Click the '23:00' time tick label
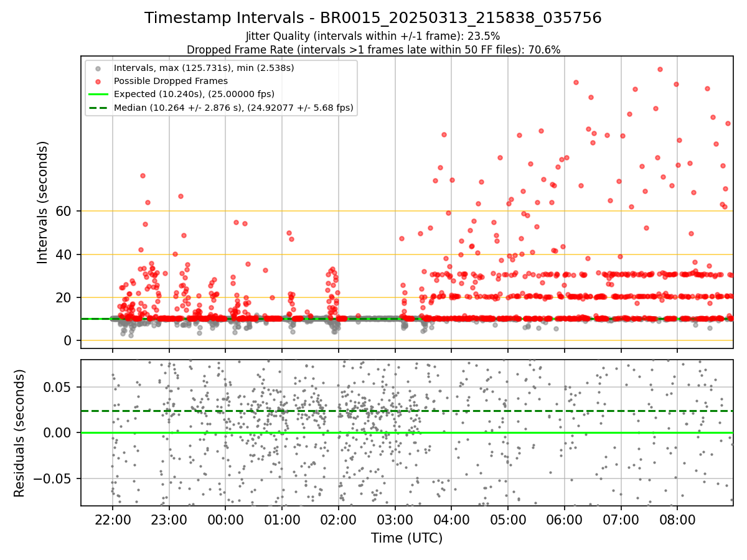The image size is (747, 560). [169, 519]
